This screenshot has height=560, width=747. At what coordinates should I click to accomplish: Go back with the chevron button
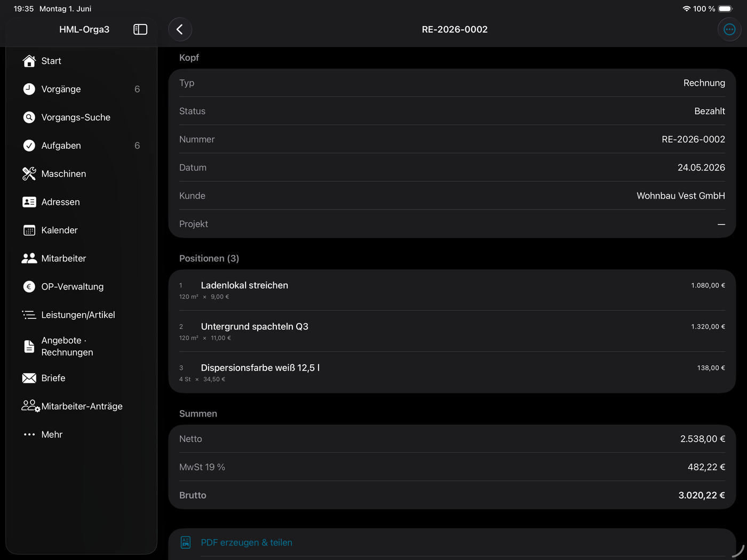(x=180, y=29)
